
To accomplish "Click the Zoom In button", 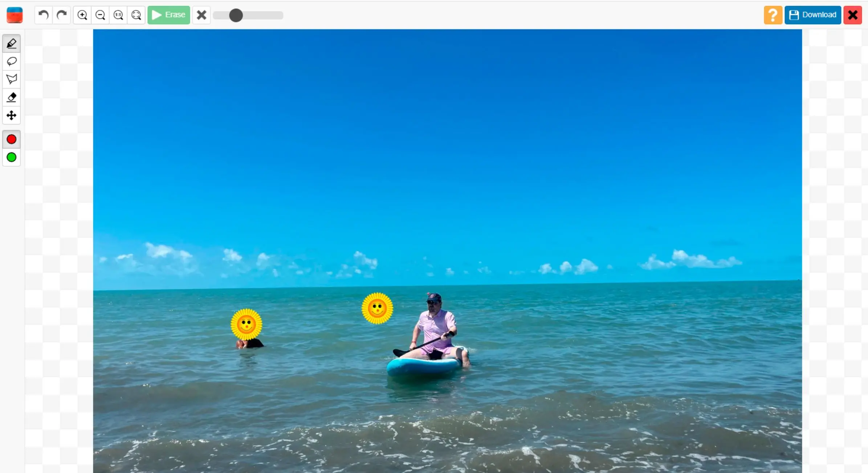I will pos(82,15).
